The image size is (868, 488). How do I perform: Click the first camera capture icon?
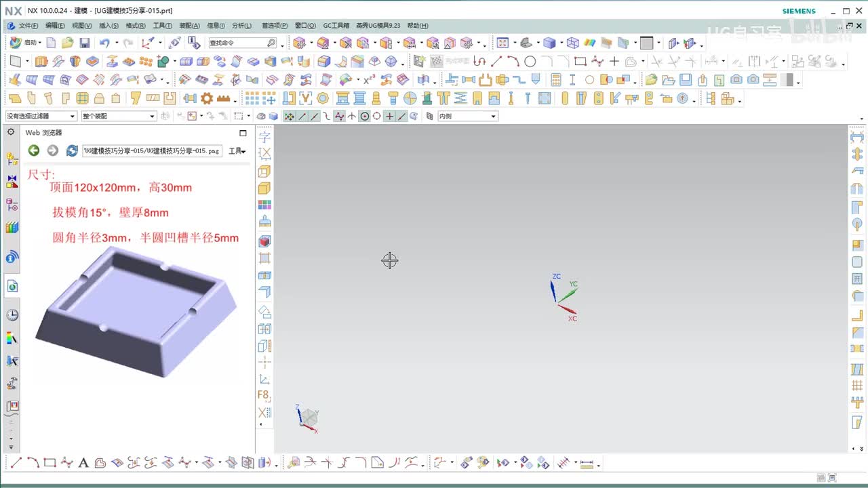[736, 79]
